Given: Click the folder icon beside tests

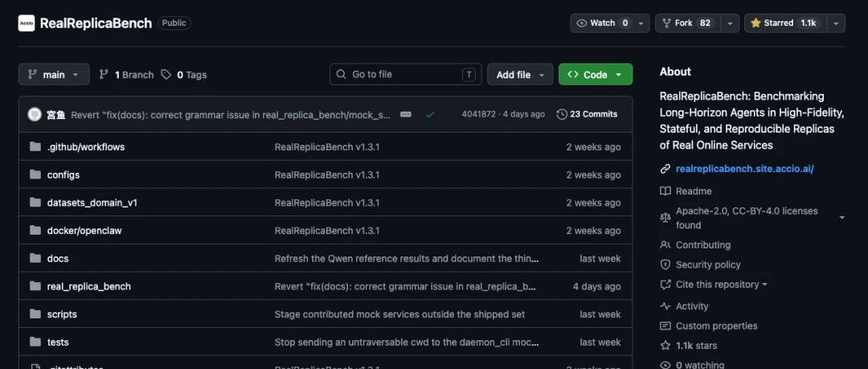Looking at the screenshot, I should pyautogui.click(x=35, y=342).
